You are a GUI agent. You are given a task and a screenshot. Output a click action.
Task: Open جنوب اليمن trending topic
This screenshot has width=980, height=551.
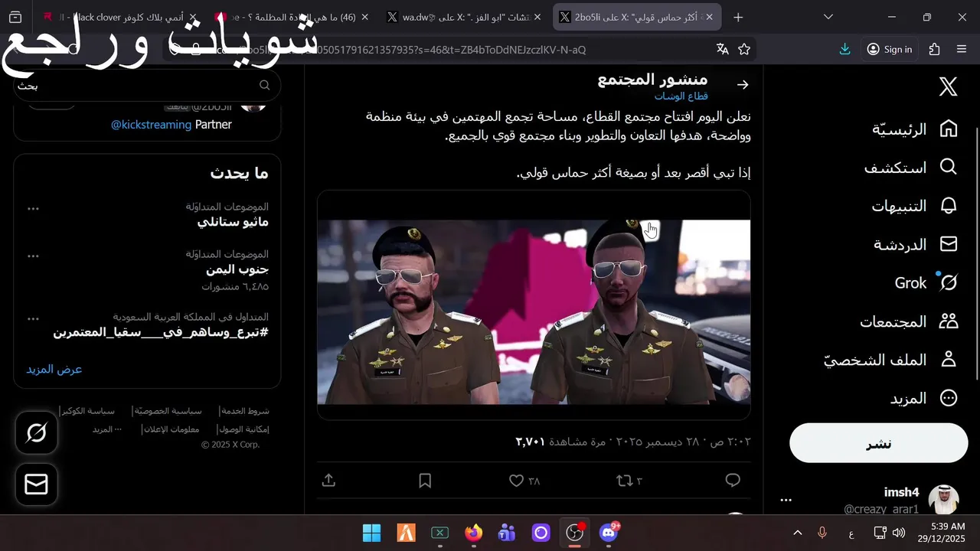[x=237, y=269]
